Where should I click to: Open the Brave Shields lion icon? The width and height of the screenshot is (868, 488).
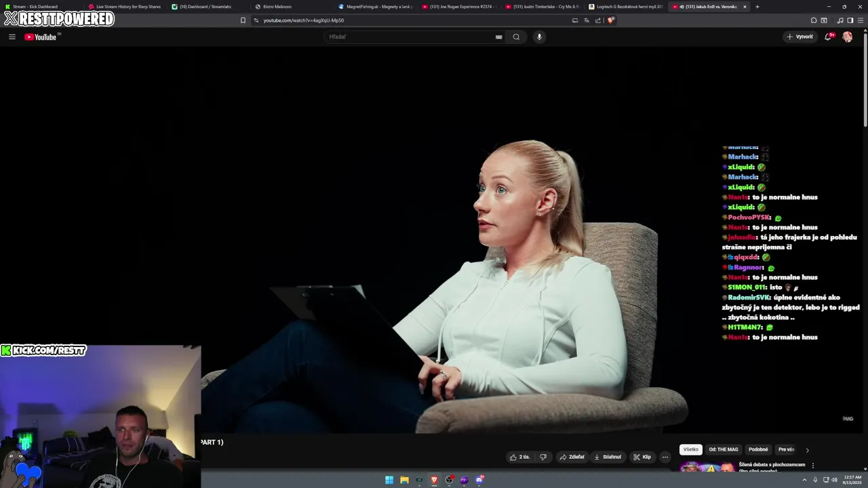[610, 20]
